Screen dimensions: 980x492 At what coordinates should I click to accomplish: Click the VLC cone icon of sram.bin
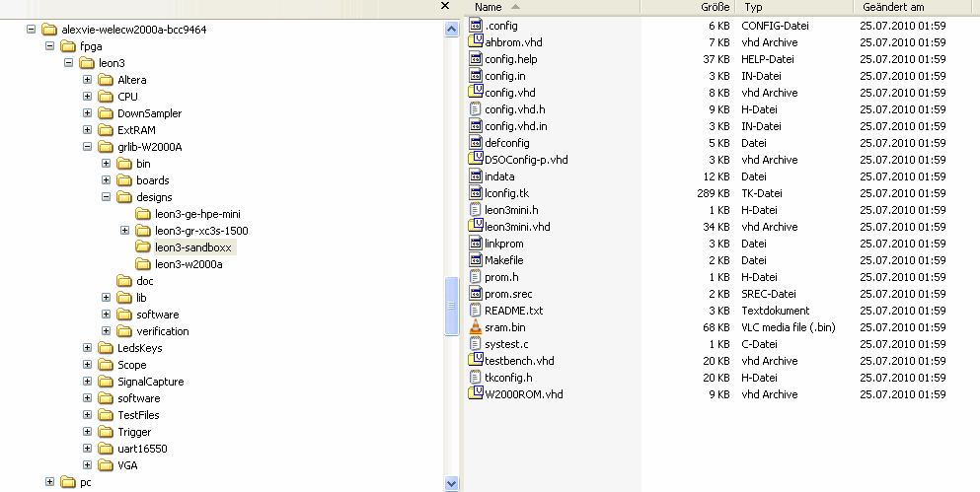click(476, 327)
